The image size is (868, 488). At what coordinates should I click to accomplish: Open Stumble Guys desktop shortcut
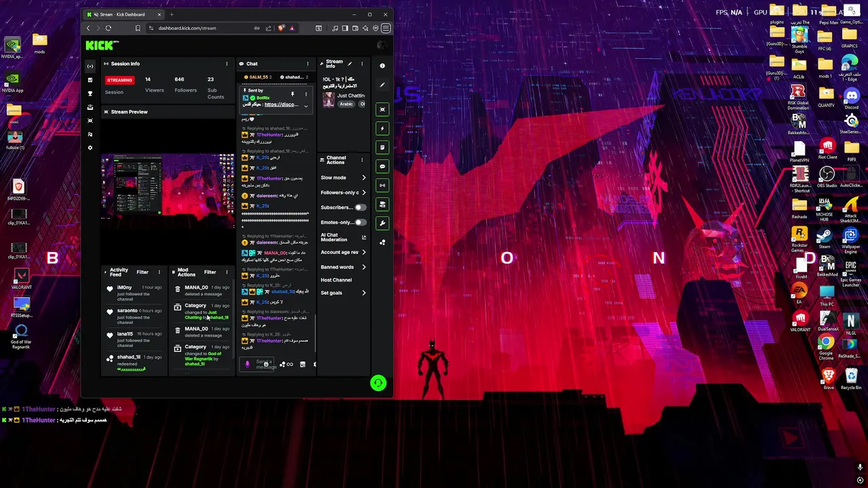(x=800, y=39)
